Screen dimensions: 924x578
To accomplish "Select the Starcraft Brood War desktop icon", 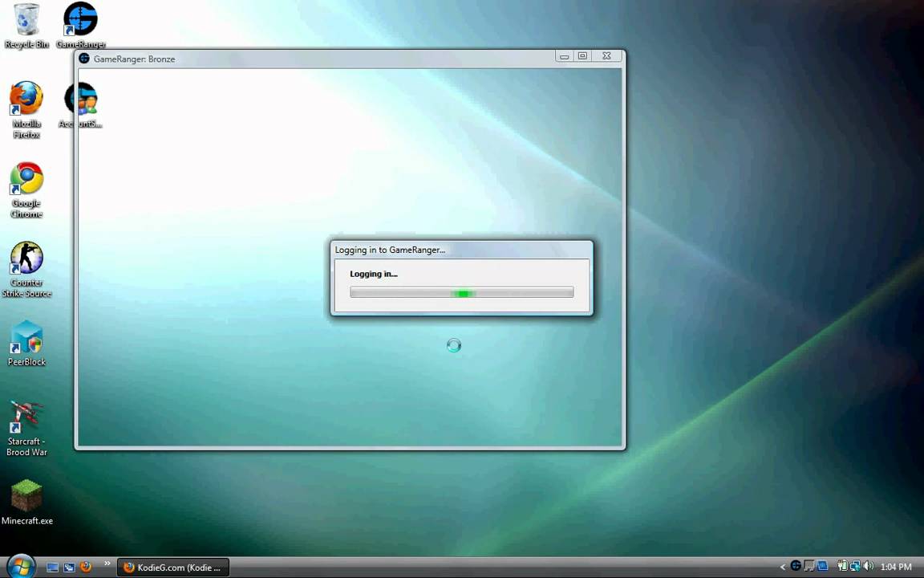I will pos(26,428).
